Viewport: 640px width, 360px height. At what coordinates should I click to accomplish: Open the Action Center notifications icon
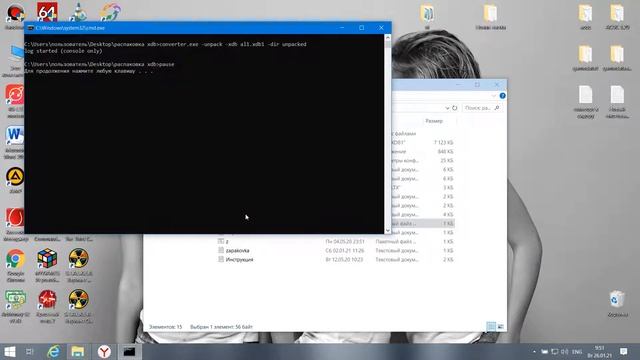click(624, 351)
